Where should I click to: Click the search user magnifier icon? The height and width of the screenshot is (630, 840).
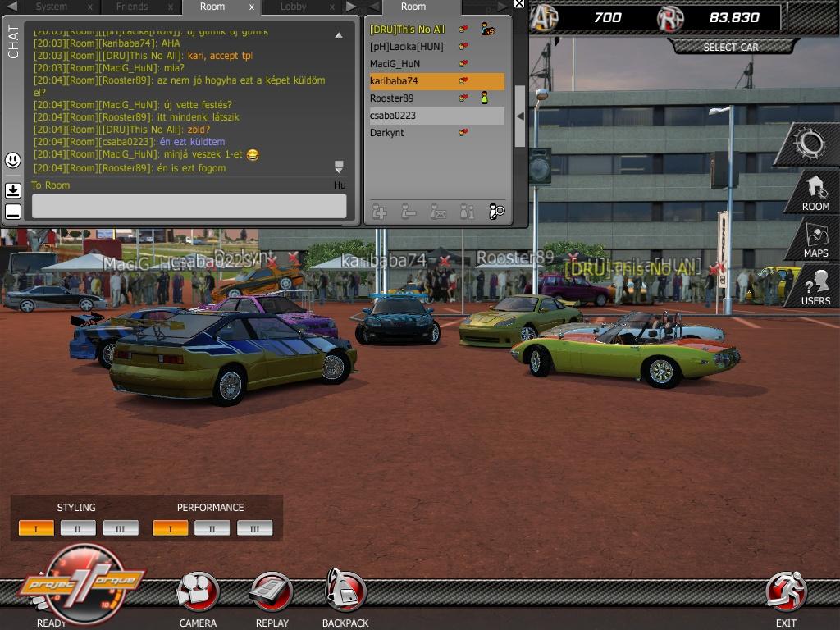tap(496, 212)
